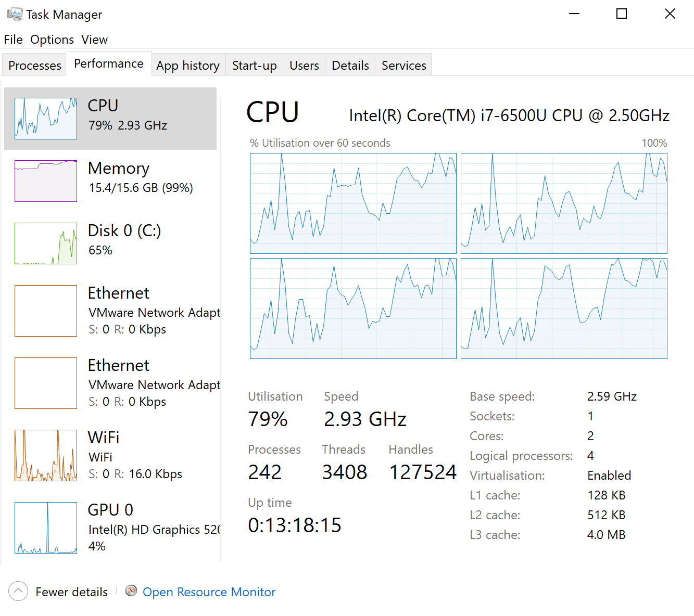Click the Handles count 127524
This screenshot has width=694, height=616.
pos(422,472)
